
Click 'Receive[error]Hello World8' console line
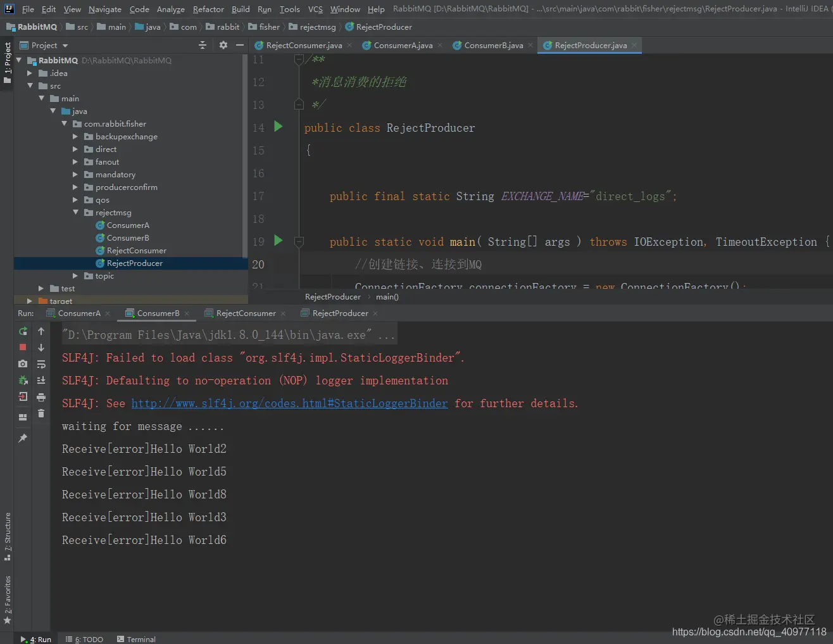[x=144, y=495]
